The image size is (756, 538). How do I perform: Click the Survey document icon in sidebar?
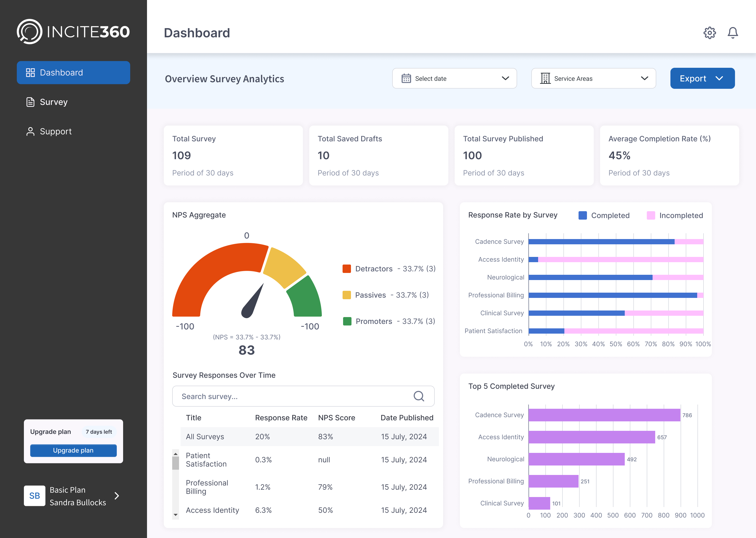click(x=30, y=102)
